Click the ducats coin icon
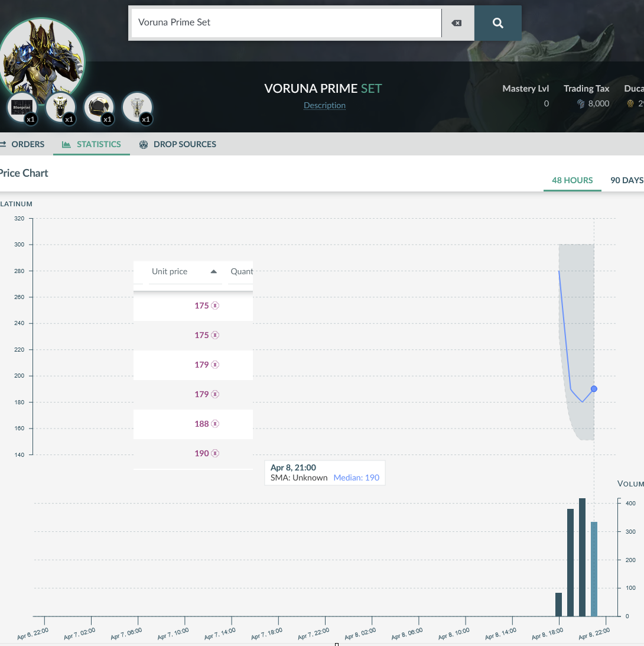 [x=630, y=104]
